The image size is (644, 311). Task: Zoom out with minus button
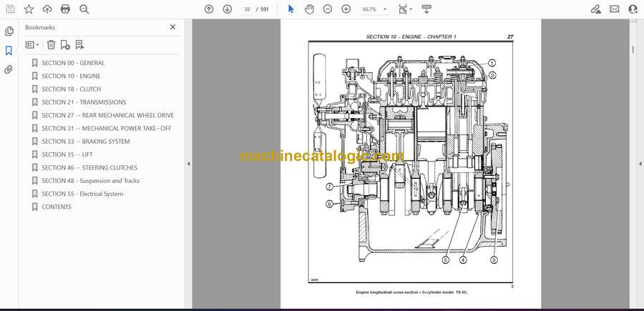(x=327, y=9)
